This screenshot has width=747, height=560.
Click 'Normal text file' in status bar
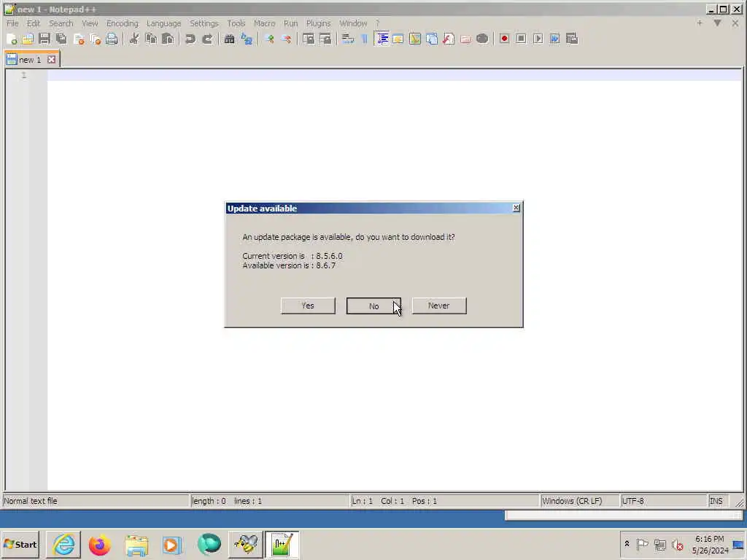pos(31,501)
